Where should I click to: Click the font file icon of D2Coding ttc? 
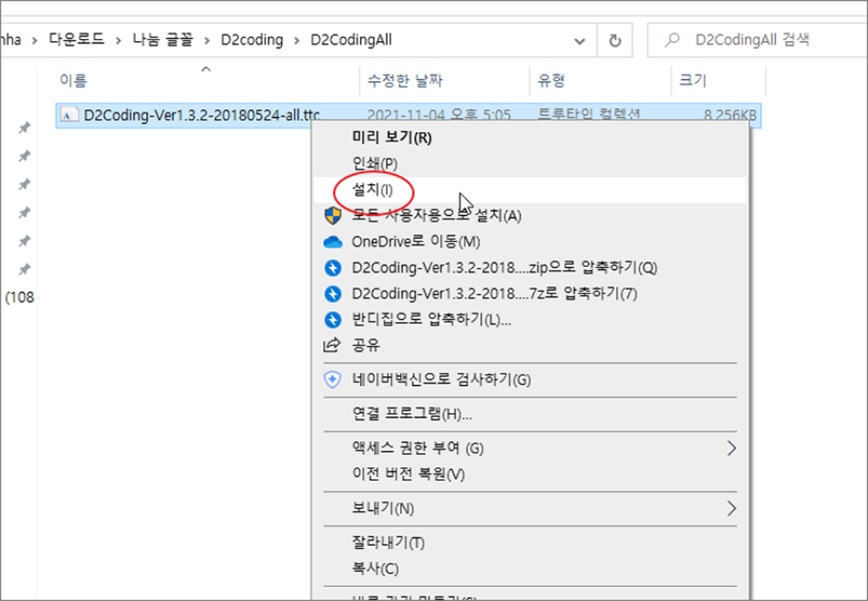[68, 115]
